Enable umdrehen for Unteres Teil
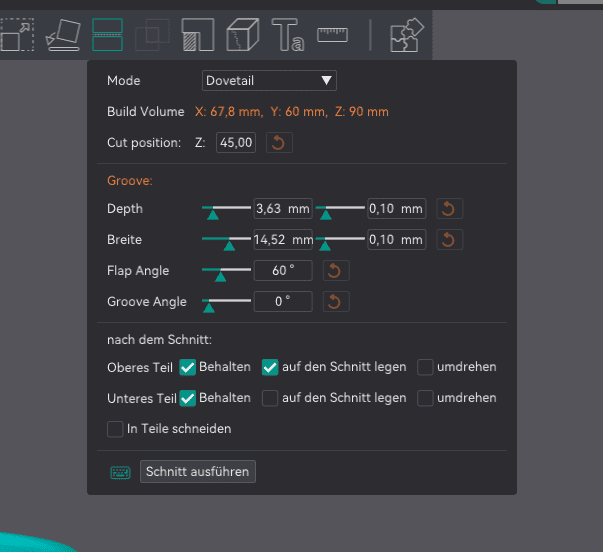 [425, 398]
